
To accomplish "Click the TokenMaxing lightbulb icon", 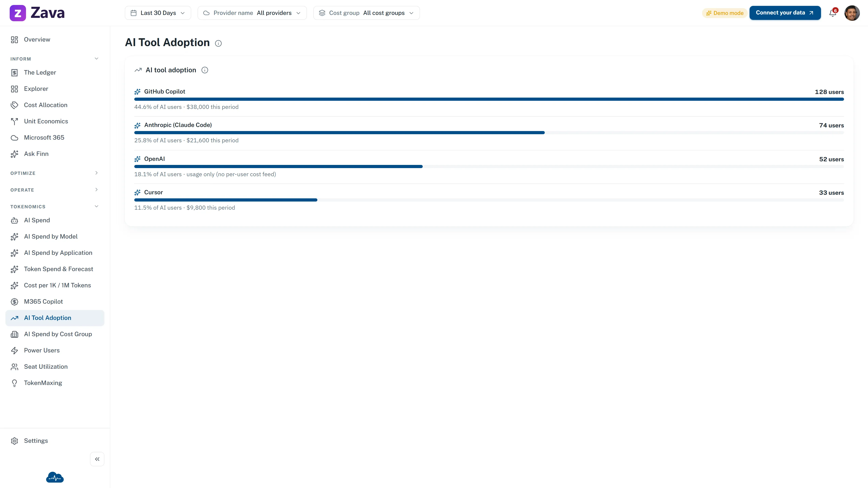I will tap(14, 383).
